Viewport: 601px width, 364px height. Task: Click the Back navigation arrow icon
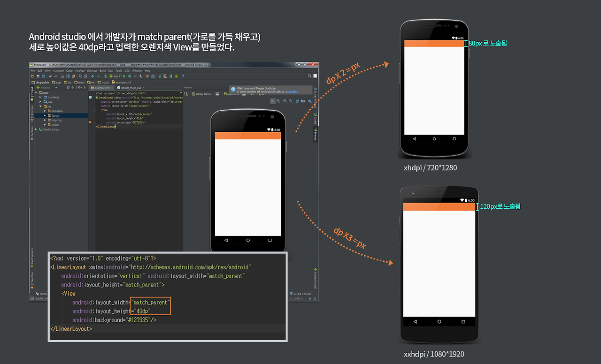92,76
